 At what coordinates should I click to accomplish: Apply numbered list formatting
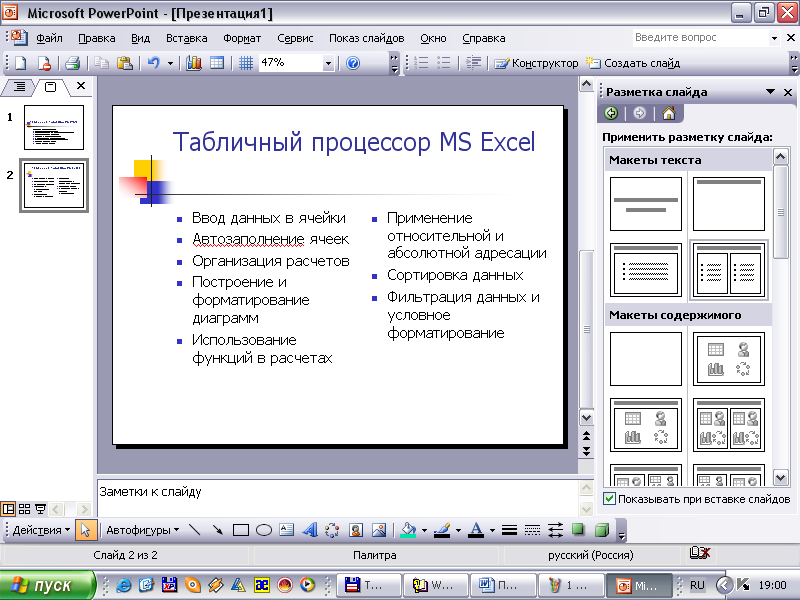[421, 63]
